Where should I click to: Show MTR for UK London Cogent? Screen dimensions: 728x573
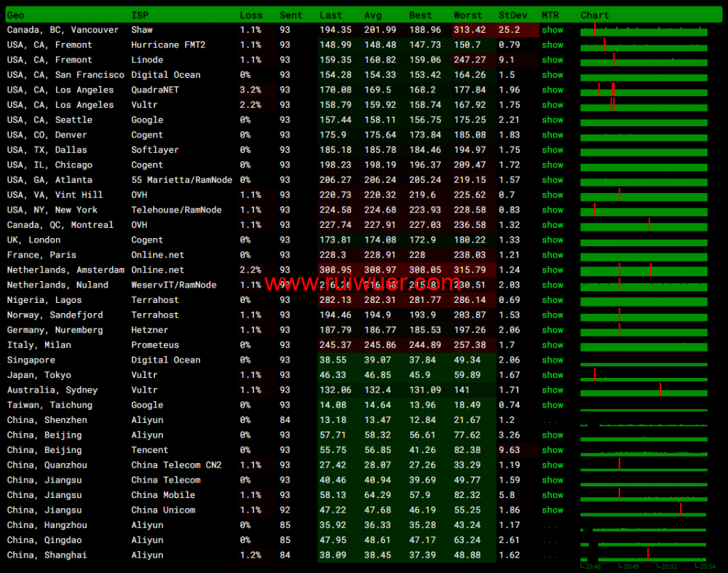[x=552, y=240]
